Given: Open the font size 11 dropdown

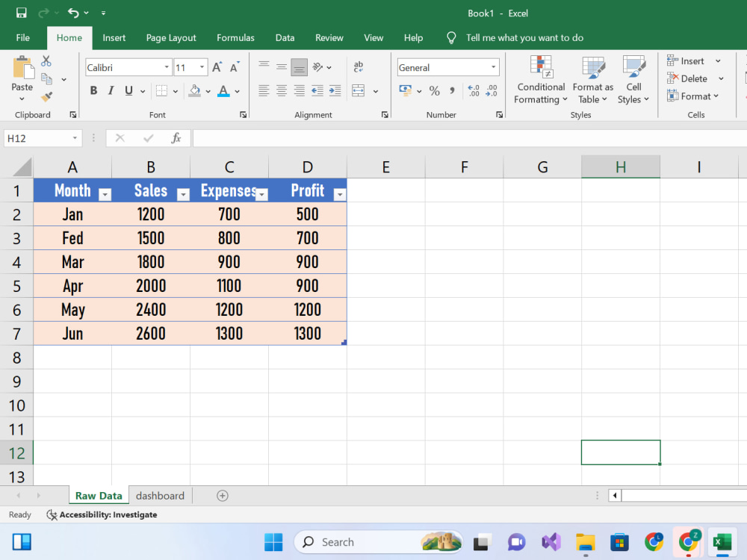Looking at the screenshot, I should 202,67.
